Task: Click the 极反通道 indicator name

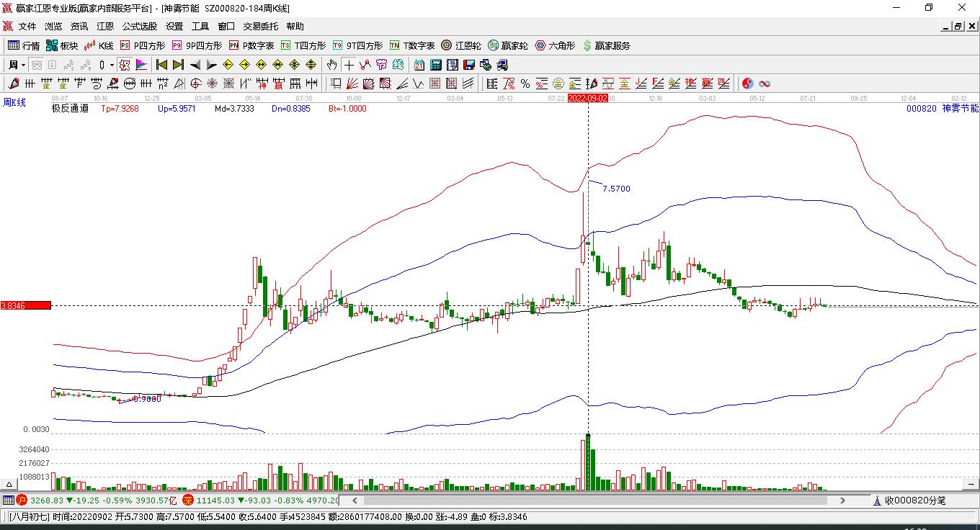Action: pyautogui.click(x=70, y=109)
